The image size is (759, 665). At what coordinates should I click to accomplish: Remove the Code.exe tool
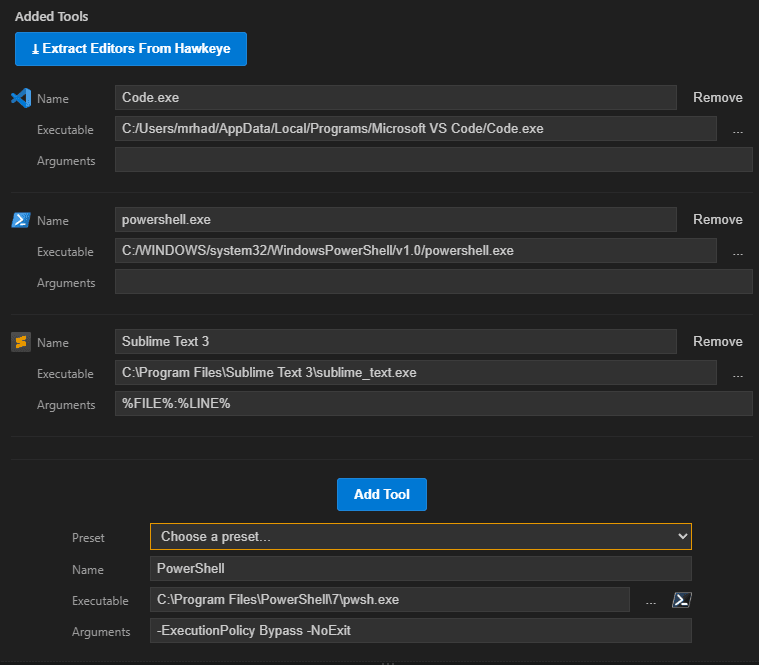[x=717, y=98]
